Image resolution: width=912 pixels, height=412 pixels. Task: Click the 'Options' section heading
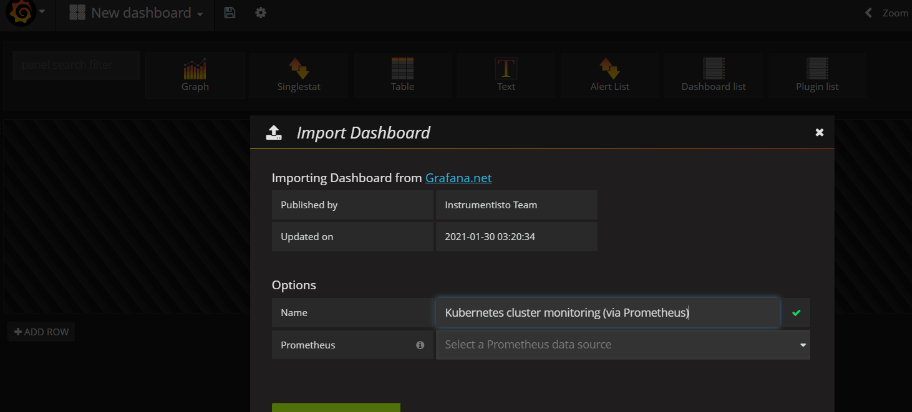(x=294, y=285)
